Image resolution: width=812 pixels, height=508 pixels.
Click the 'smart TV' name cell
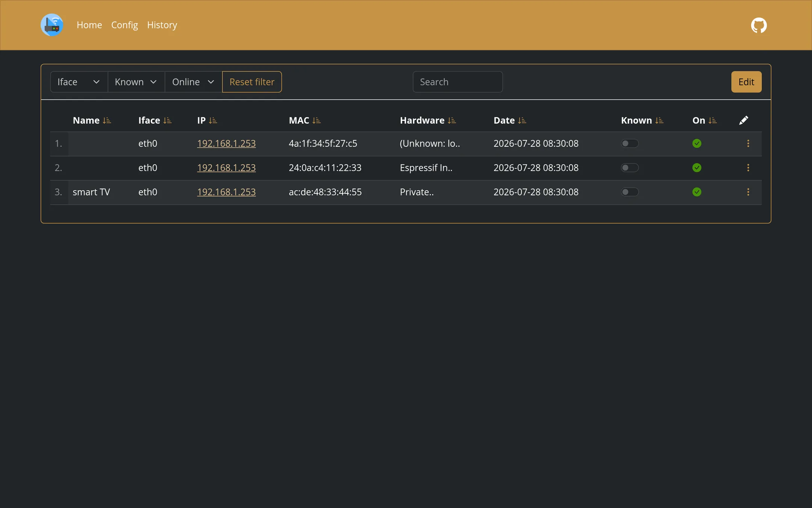pyautogui.click(x=91, y=192)
